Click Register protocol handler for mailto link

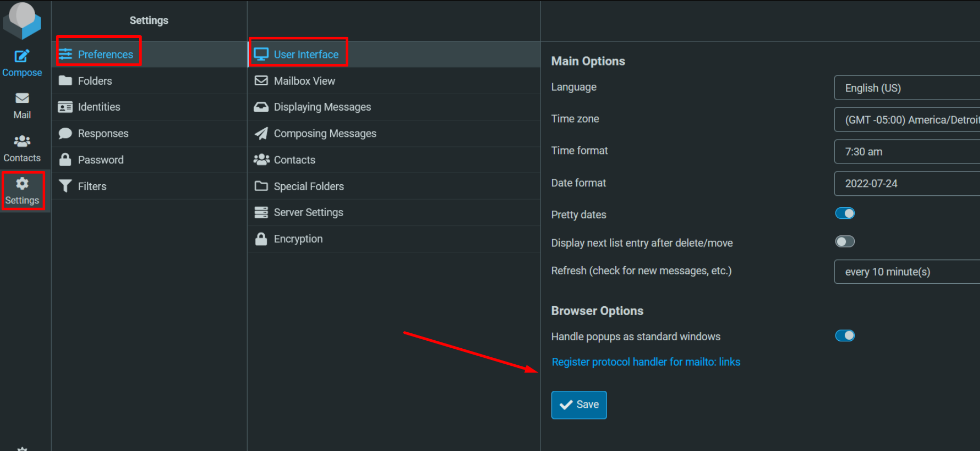[x=646, y=362]
